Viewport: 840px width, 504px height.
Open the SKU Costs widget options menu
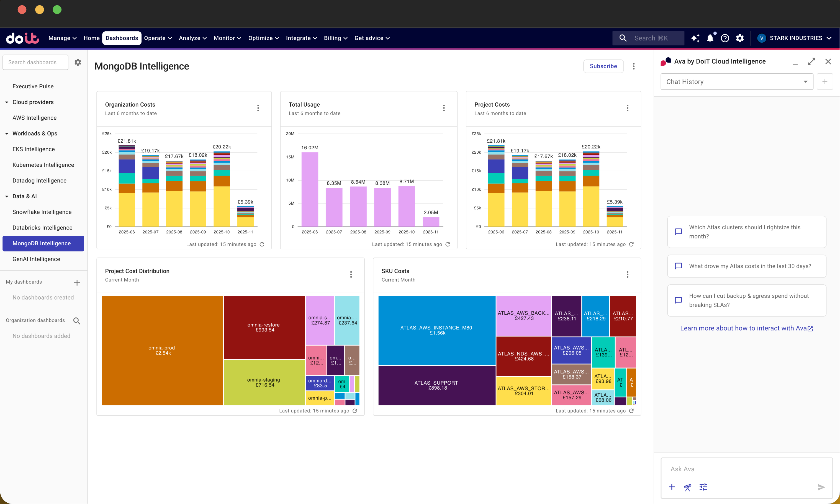click(627, 274)
